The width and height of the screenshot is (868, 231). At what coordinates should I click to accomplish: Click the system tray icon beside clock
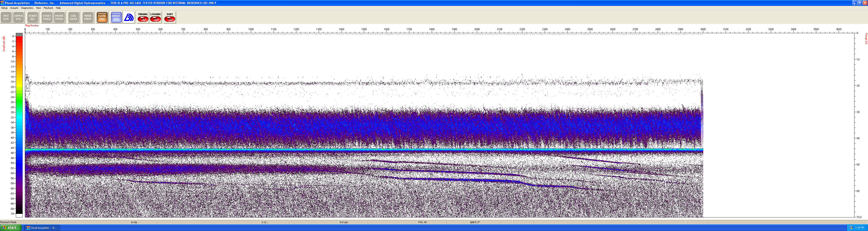coord(851,228)
